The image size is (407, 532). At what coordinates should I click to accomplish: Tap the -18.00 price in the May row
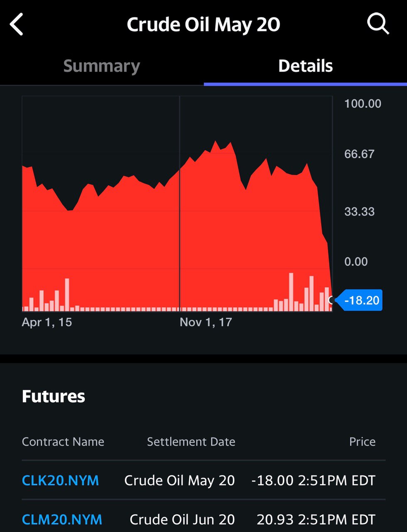272,480
